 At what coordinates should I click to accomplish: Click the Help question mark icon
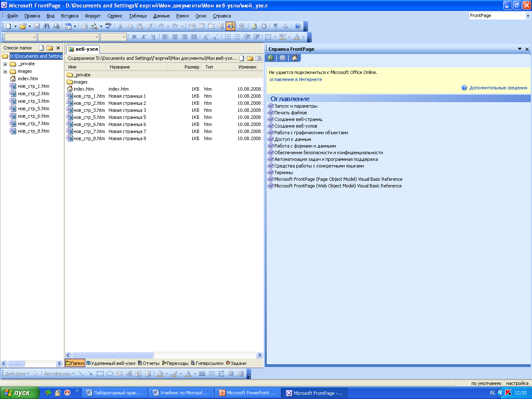[298, 26]
